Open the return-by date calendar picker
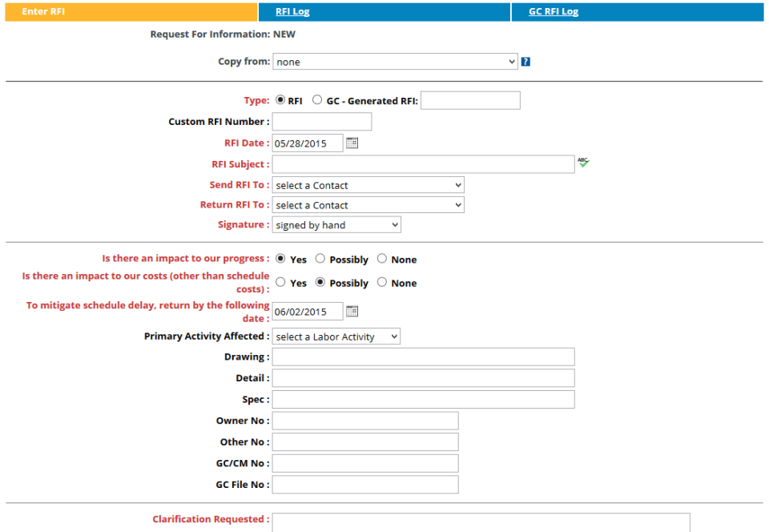 point(352,312)
